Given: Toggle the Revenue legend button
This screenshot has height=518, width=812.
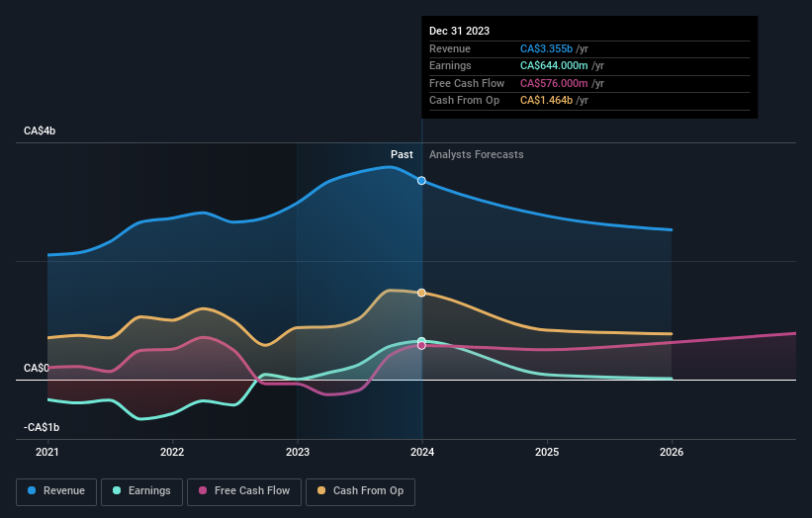Looking at the screenshot, I should click(x=56, y=491).
